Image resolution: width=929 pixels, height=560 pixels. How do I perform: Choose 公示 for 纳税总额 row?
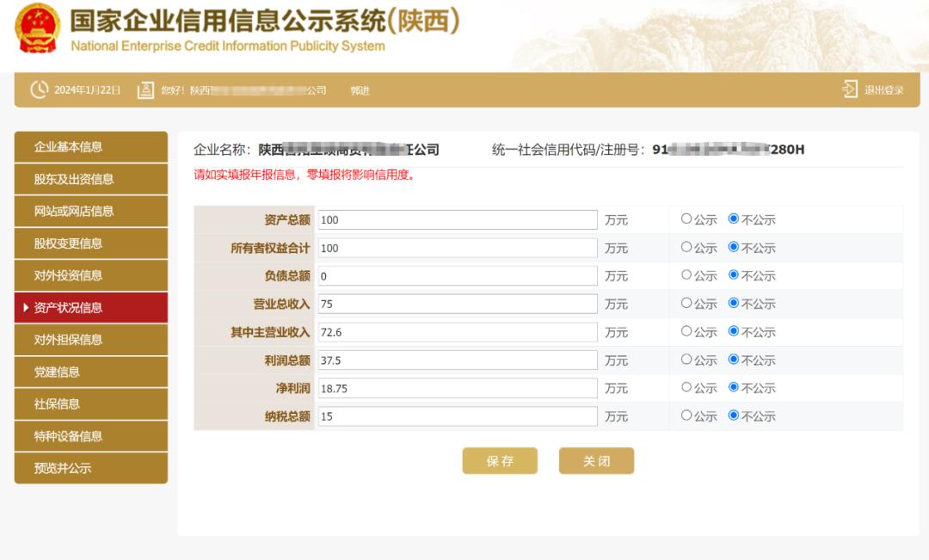coord(686,415)
